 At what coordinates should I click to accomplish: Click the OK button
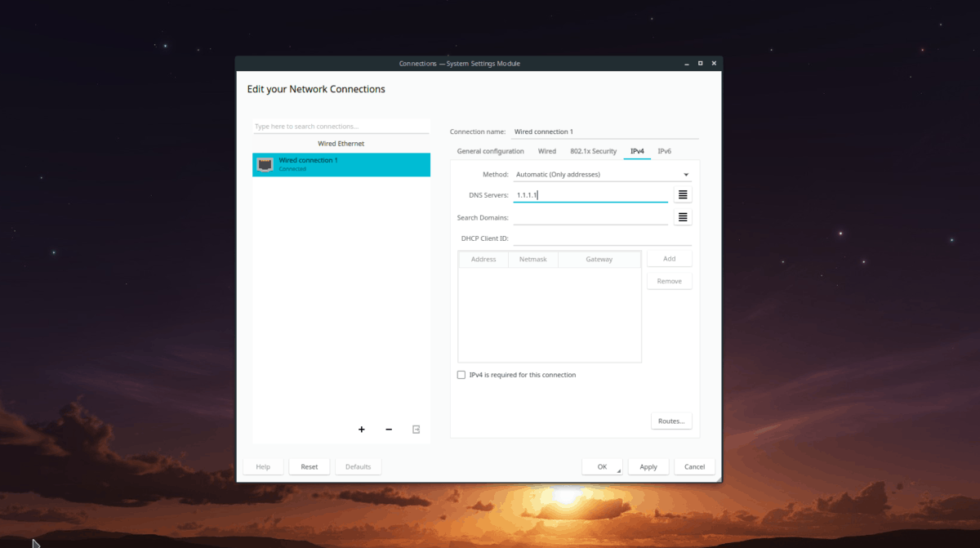coord(602,466)
